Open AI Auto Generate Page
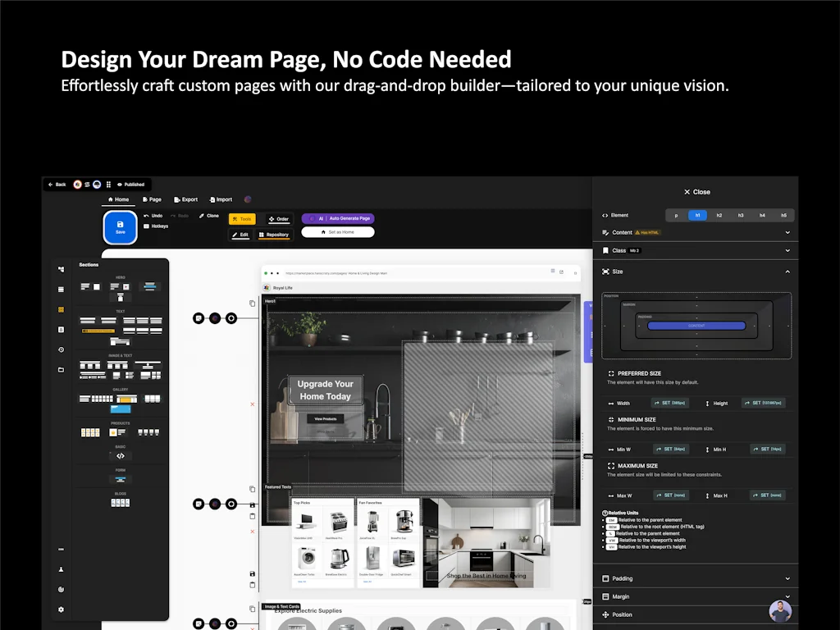Image resolution: width=840 pixels, height=630 pixels. pyautogui.click(x=338, y=218)
